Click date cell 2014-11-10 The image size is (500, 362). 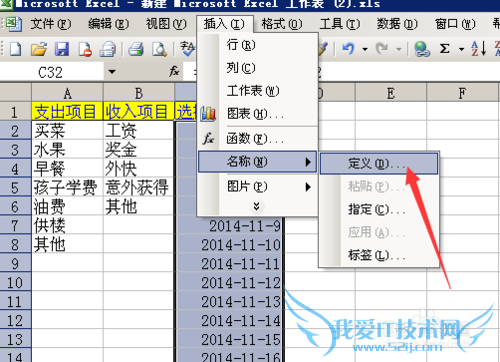(x=229, y=245)
